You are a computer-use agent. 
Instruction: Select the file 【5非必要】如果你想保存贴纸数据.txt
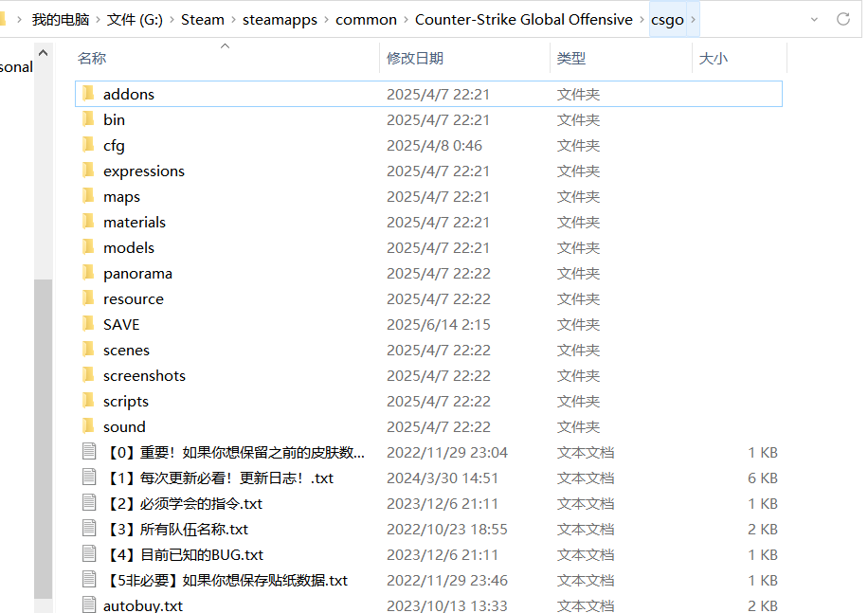point(226,581)
